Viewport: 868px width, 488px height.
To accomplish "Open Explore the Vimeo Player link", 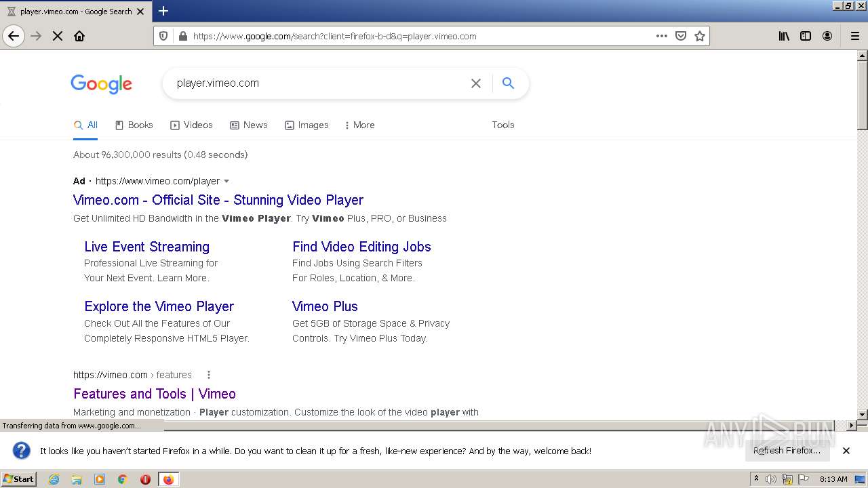I will (159, 306).
